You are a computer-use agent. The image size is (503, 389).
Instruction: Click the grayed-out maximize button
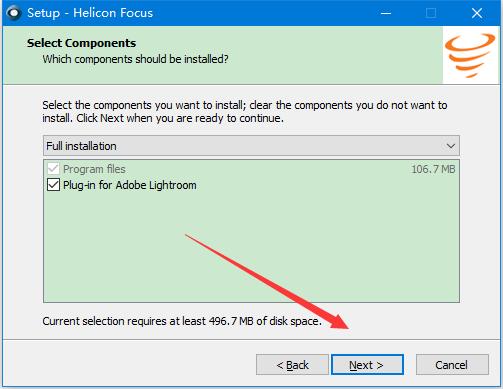431,13
